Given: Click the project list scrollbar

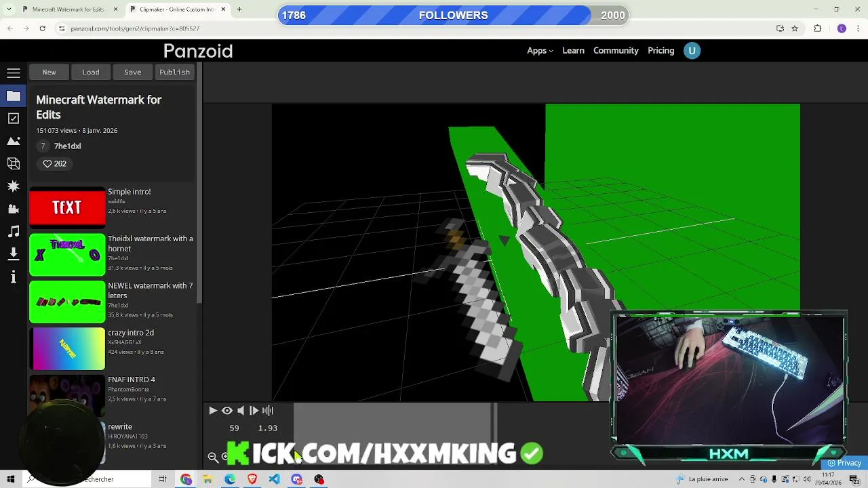Looking at the screenshot, I should [199, 183].
